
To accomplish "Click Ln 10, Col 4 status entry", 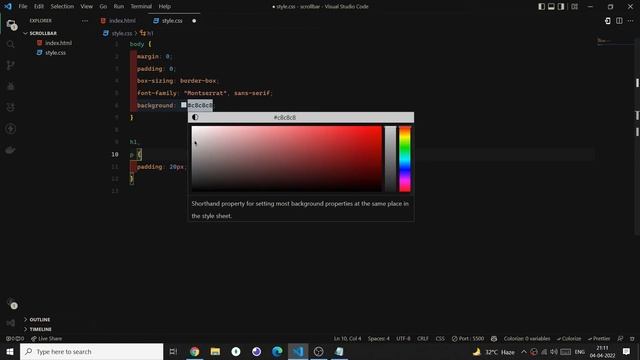I will tap(347, 339).
